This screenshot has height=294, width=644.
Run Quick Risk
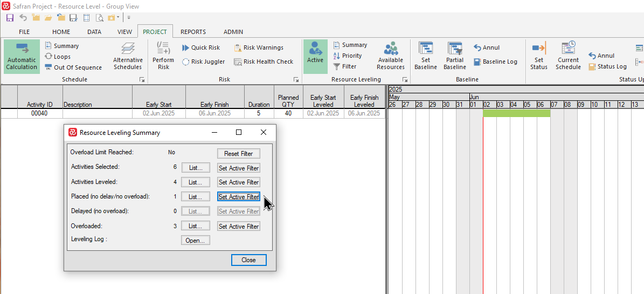[201, 47]
